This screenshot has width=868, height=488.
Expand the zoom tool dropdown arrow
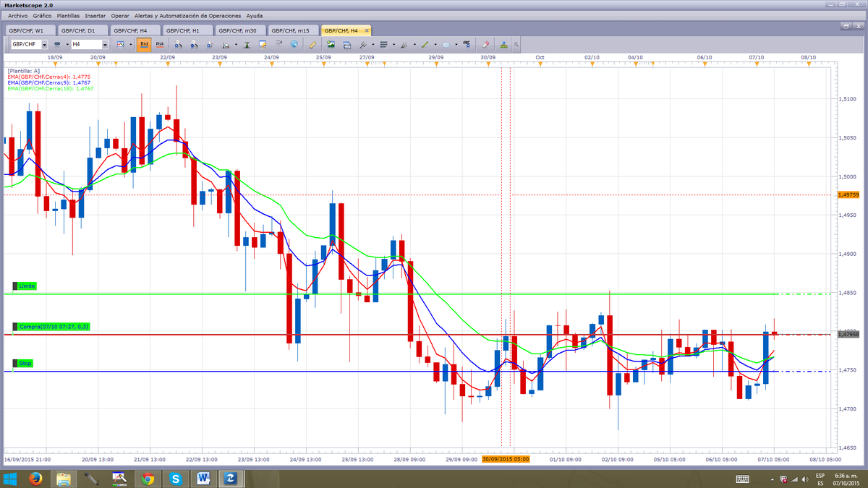236,44
